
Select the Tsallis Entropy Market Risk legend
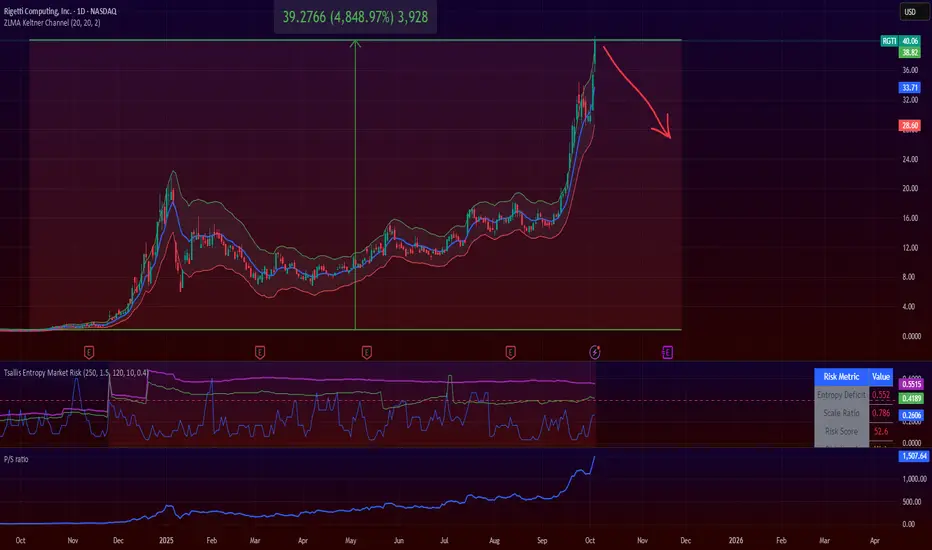pos(76,373)
